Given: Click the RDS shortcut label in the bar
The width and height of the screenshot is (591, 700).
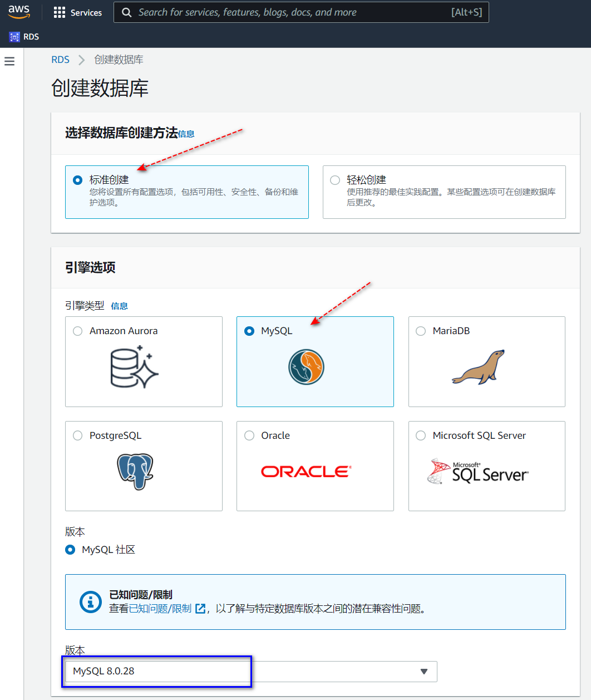Looking at the screenshot, I should [31, 37].
